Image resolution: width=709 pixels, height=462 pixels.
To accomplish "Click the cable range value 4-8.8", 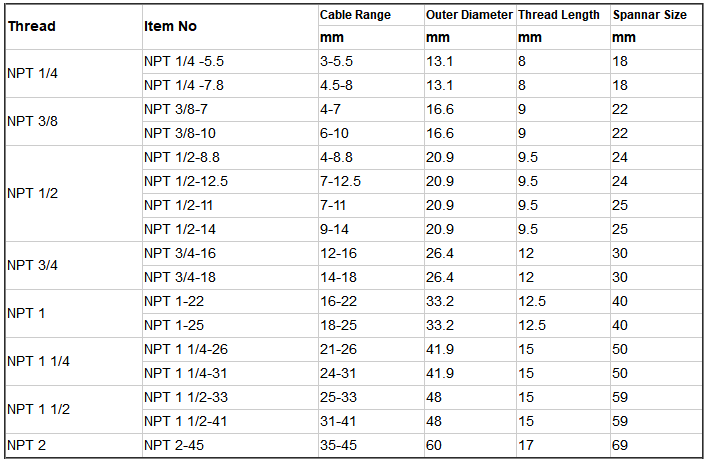I will 340,157.
